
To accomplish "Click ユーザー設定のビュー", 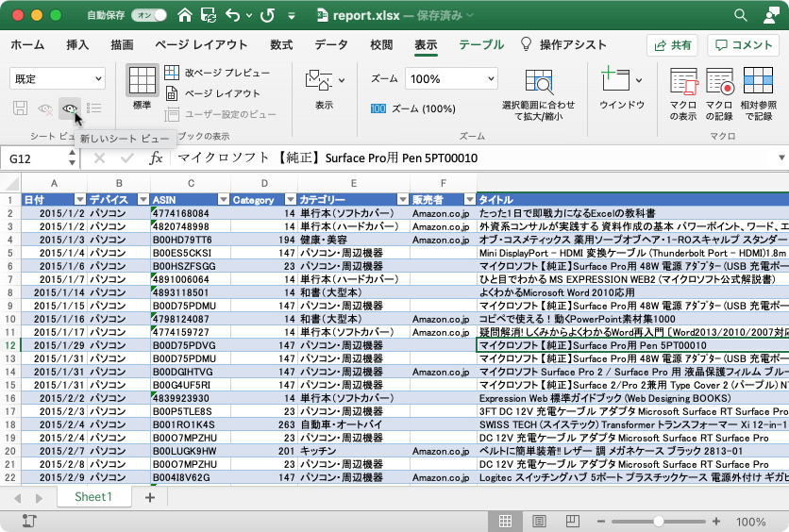I will [221, 115].
